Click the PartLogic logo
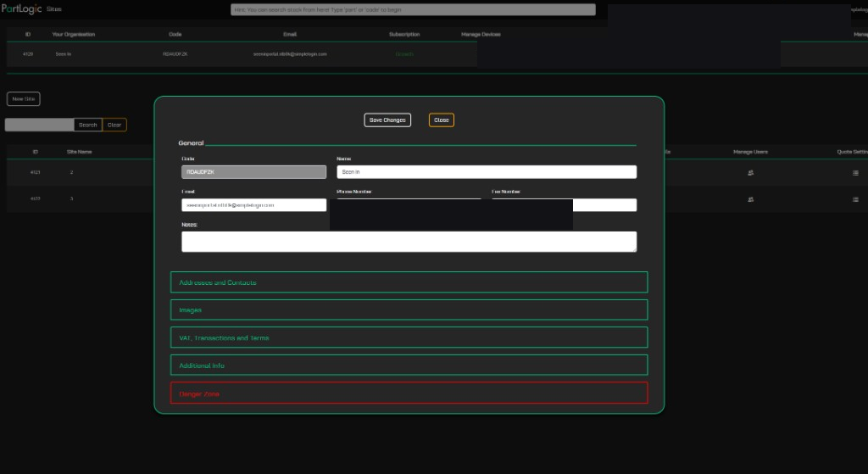The height and width of the screenshot is (474, 868). point(21,8)
